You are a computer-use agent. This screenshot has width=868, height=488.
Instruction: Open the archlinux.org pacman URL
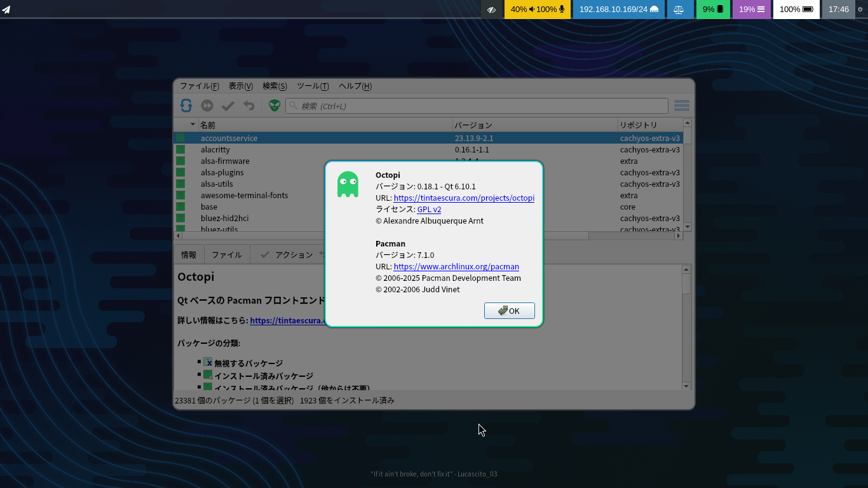coord(456,266)
